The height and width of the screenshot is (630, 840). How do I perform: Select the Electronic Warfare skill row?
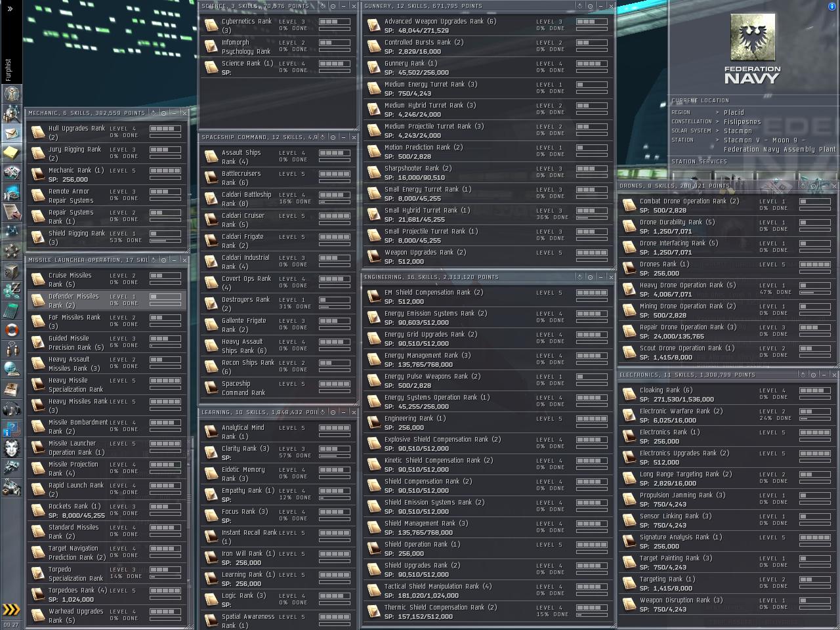coord(727,415)
